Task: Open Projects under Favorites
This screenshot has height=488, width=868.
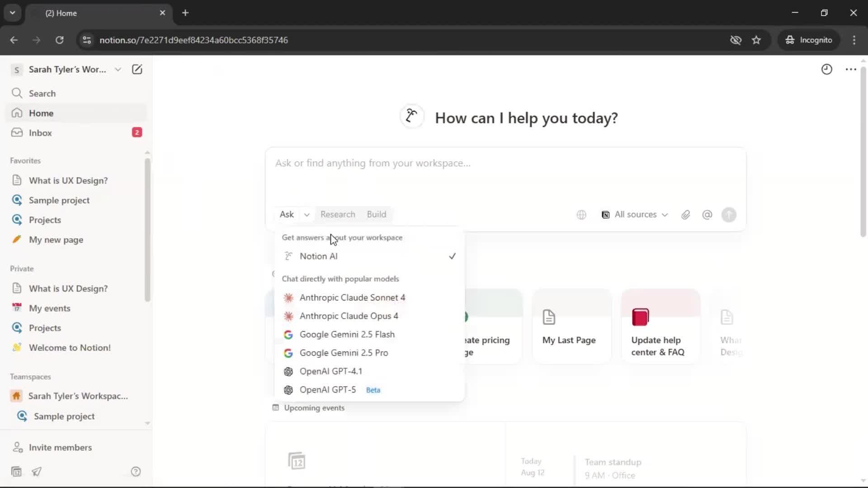Action: (76, 220)
